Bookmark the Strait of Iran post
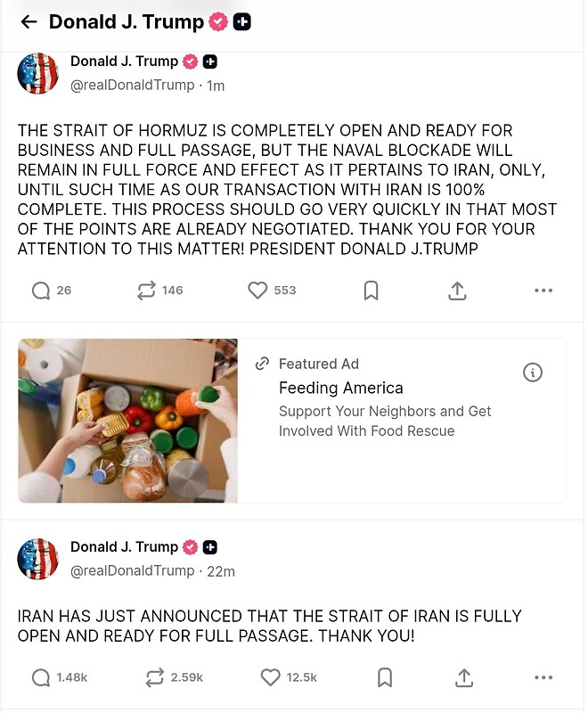Viewport: 588px width, 713px height. pyautogui.click(x=385, y=678)
